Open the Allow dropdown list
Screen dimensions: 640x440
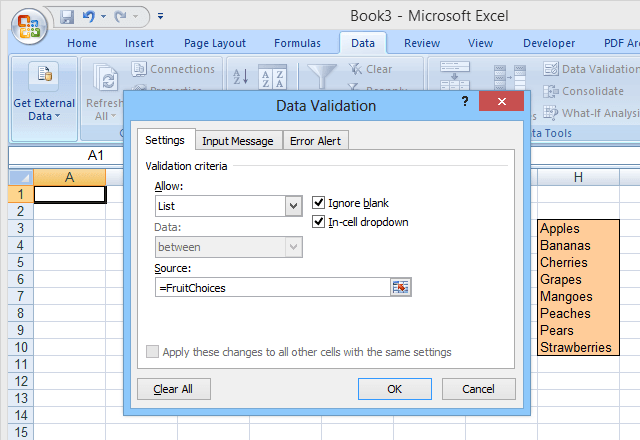[x=293, y=206]
